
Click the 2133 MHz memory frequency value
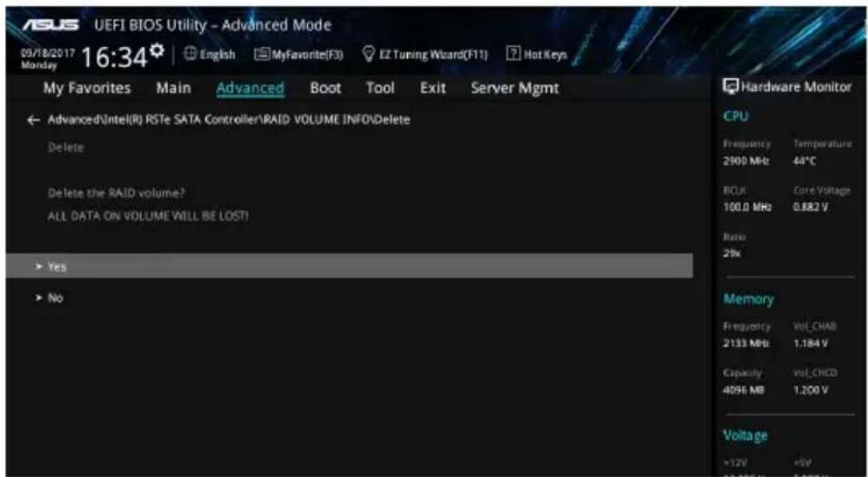pyautogui.click(x=745, y=344)
